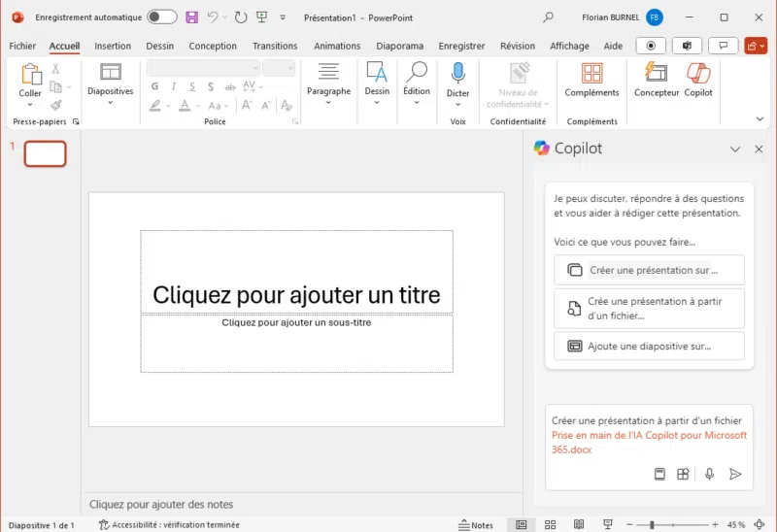The height and width of the screenshot is (532, 777).
Task: Toggle the Enregistrement automatique switch
Action: (x=162, y=17)
